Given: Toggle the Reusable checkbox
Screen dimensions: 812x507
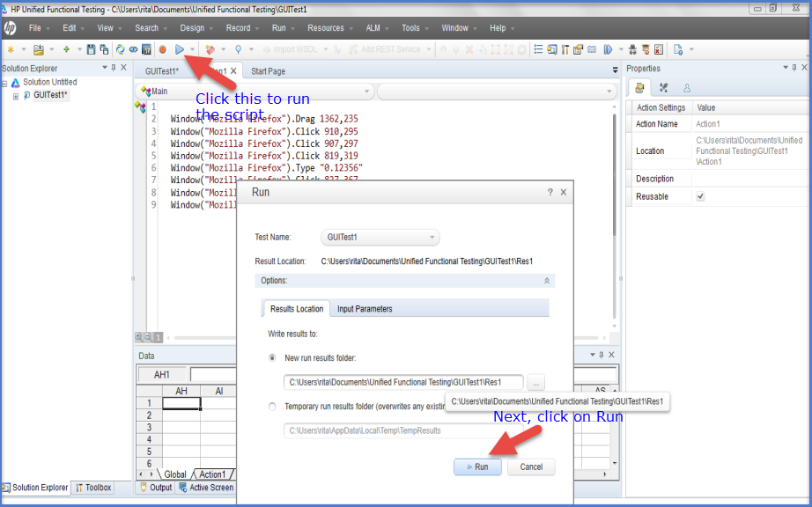Looking at the screenshot, I should point(700,196).
